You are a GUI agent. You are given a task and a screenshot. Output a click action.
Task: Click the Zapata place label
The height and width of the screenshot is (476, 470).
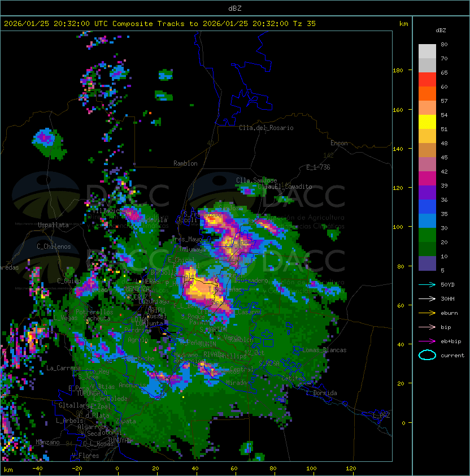tap(125, 421)
